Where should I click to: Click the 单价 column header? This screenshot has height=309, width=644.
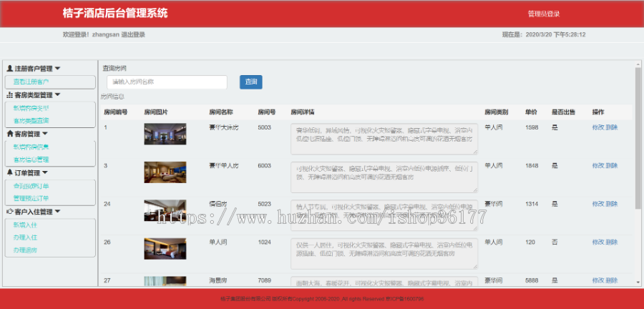pyautogui.click(x=531, y=112)
